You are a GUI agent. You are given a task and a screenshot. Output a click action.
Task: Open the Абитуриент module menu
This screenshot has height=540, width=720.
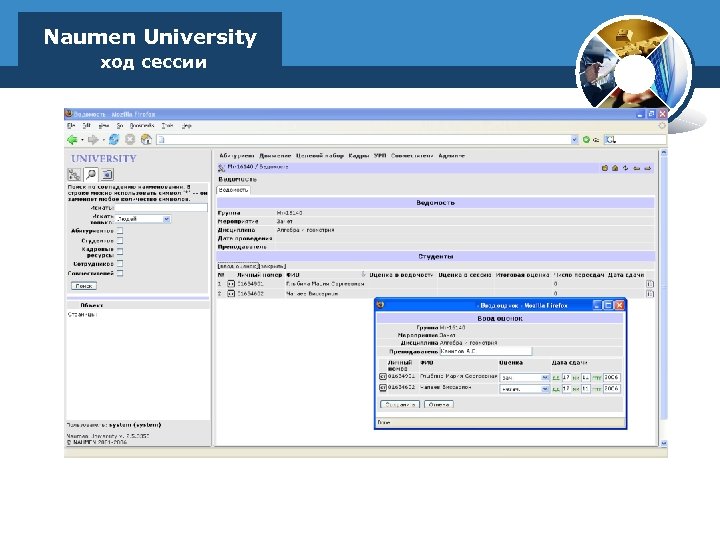pyautogui.click(x=236, y=156)
